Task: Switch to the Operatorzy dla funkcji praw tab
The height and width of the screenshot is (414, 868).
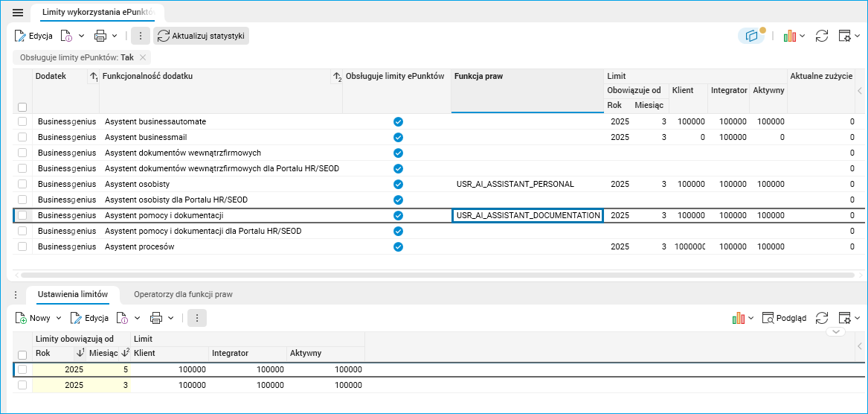Action: [183, 294]
